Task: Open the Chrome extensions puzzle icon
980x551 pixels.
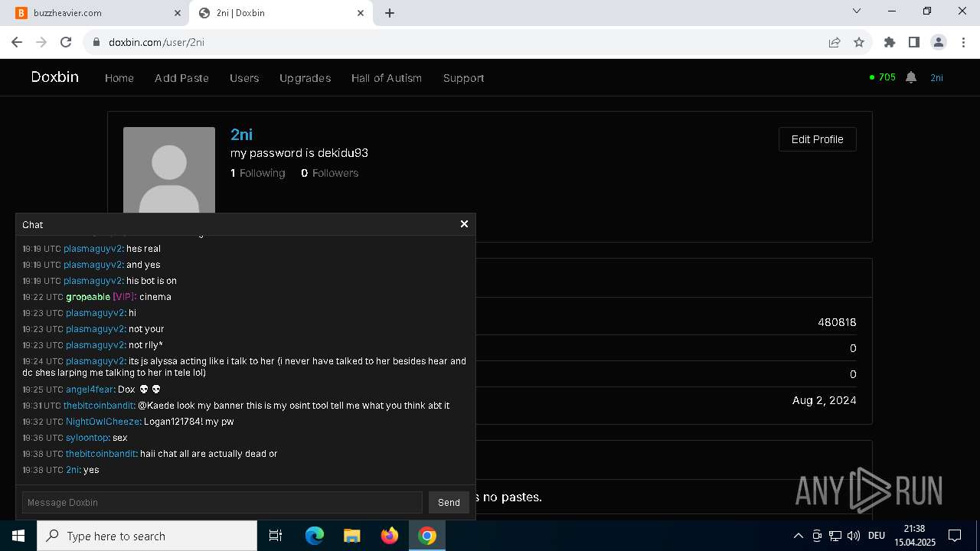Action: click(889, 42)
